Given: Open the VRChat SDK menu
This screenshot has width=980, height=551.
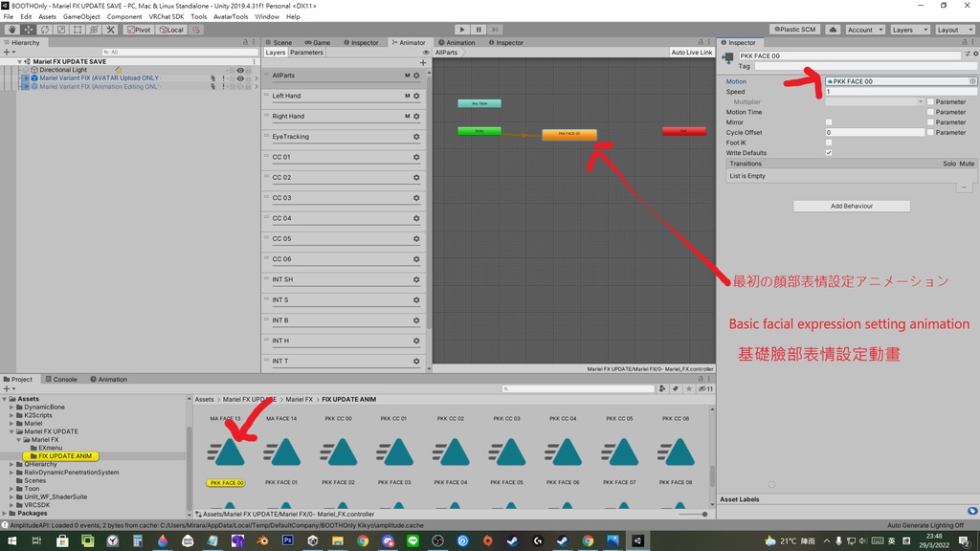Looking at the screenshot, I should point(166,17).
